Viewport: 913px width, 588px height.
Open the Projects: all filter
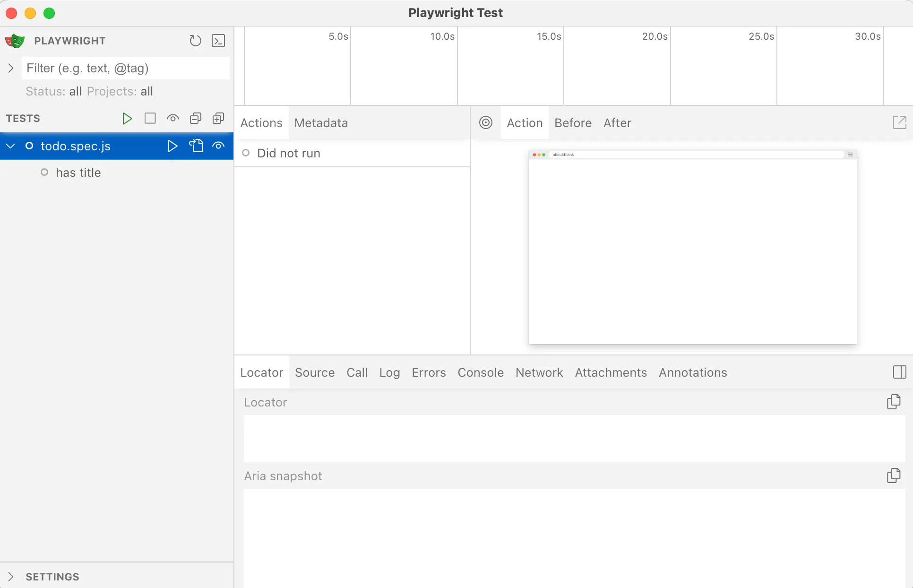pos(120,91)
